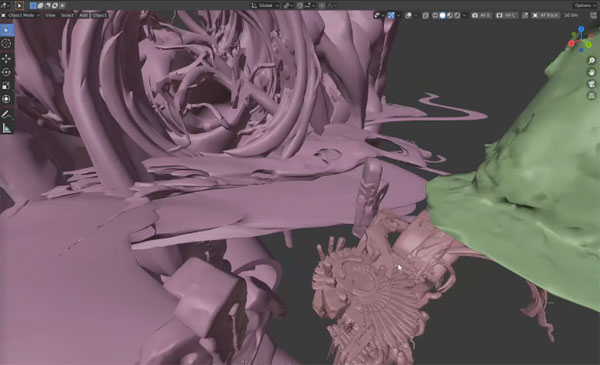This screenshot has width=600, height=365.
Task: Toggle snapping magnet
Action: (x=300, y=5)
